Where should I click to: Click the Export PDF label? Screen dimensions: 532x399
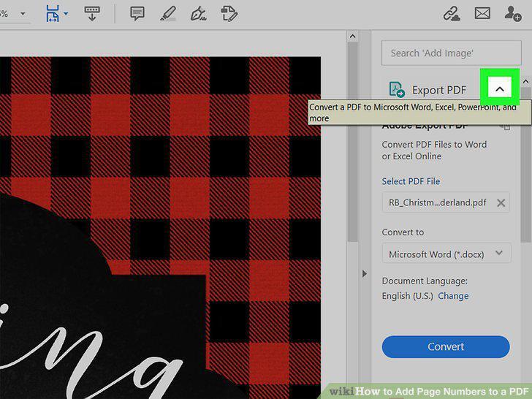[x=439, y=91]
